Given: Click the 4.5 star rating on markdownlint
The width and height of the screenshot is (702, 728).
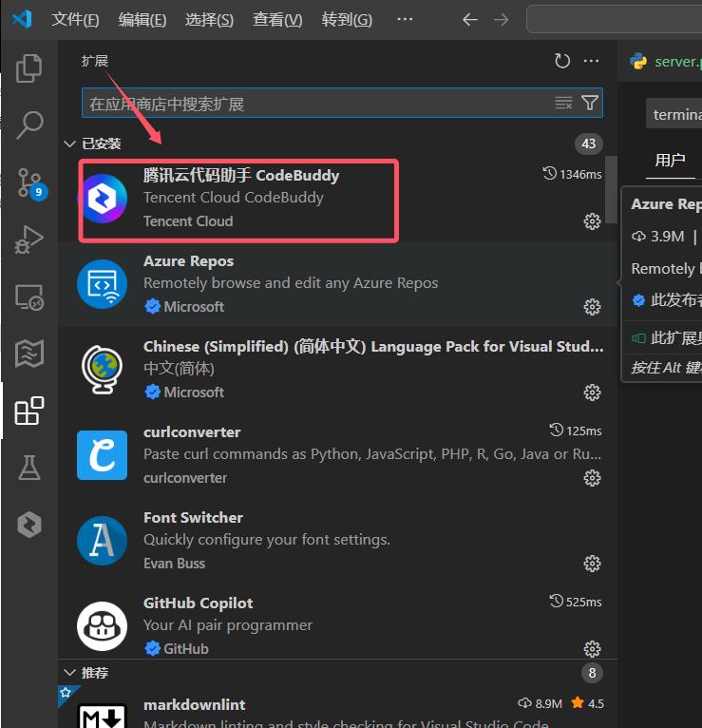Looking at the screenshot, I should tap(587, 704).
